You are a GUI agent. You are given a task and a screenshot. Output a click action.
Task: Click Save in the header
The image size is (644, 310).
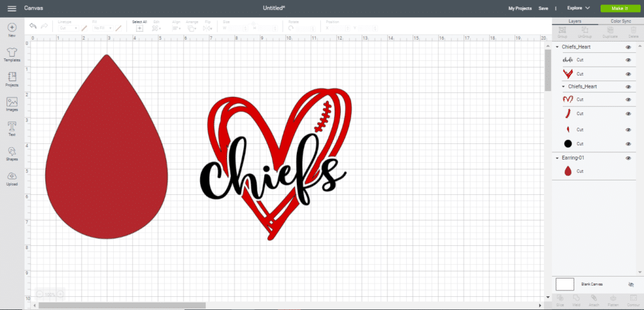click(543, 8)
